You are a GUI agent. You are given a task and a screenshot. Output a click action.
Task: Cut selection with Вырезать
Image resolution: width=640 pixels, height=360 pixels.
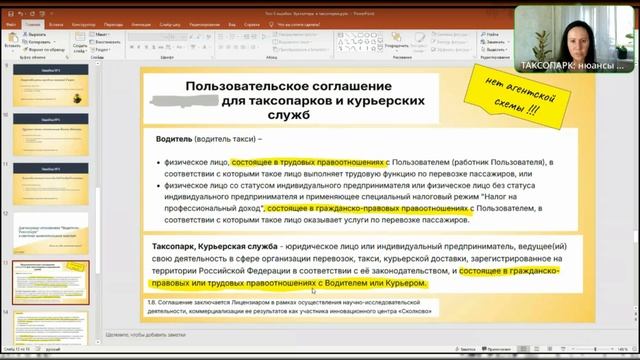(34, 35)
